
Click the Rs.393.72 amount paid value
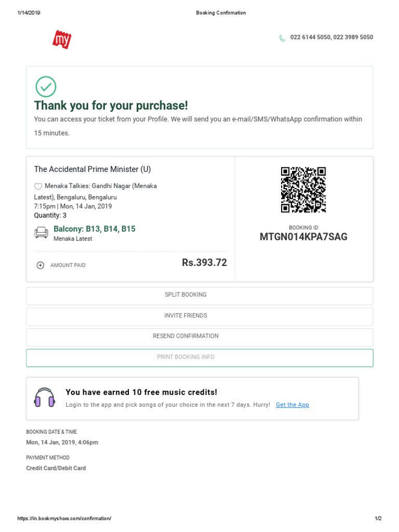click(x=204, y=262)
